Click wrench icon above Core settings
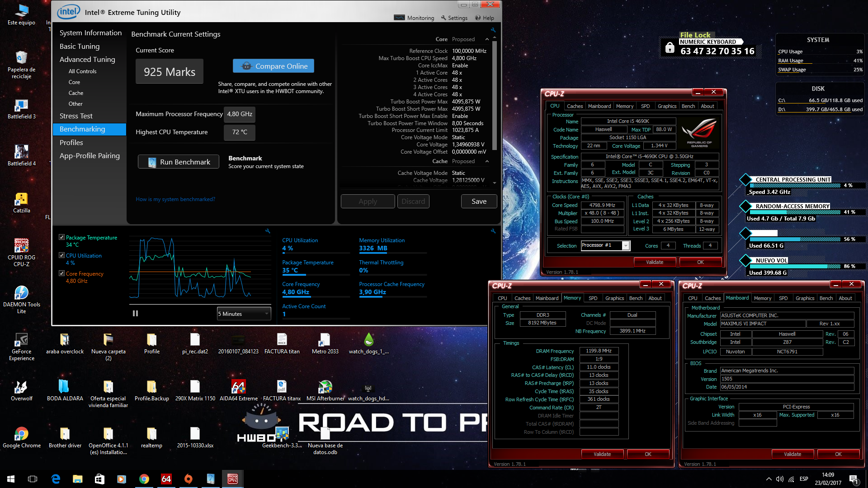 coord(493,30)
